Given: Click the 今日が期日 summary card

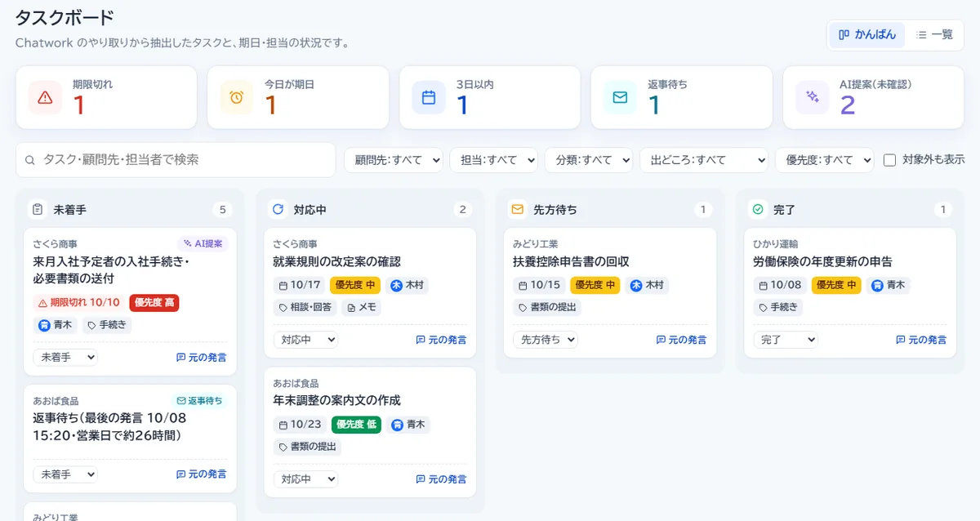Looking at the screenshot, I should click(x=298, y=97).
